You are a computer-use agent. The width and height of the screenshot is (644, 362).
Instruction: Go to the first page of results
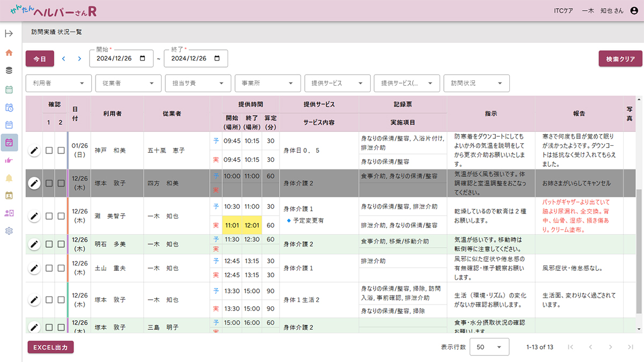570,347
